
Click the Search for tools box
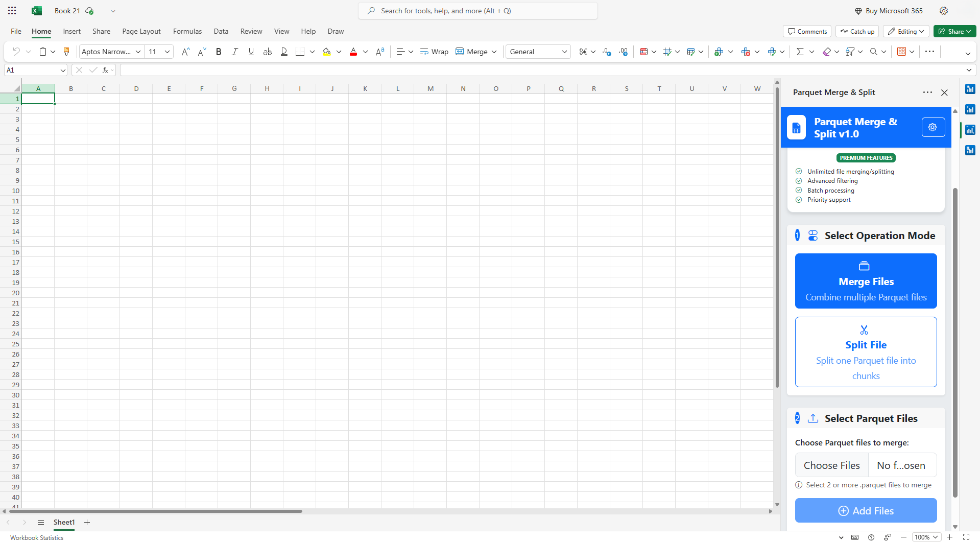click(478, 11)
